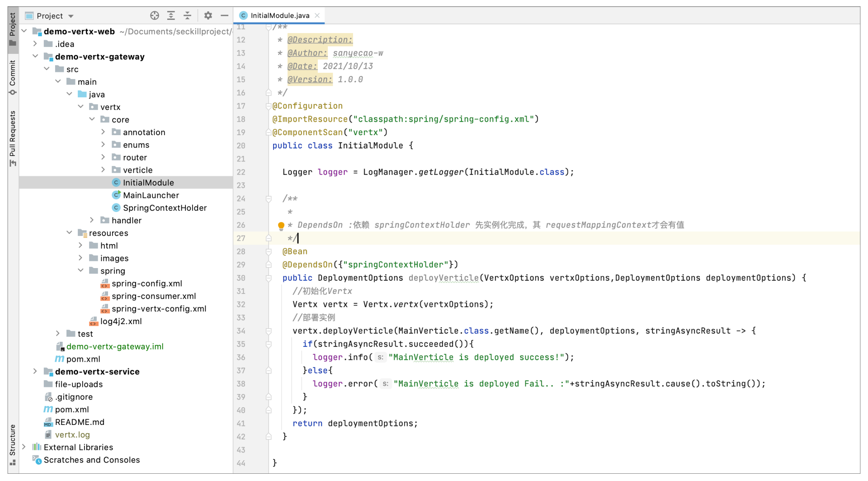Click the yellow lightbulb intention icon
The image size is (868, 481).
tap(281, 225)
